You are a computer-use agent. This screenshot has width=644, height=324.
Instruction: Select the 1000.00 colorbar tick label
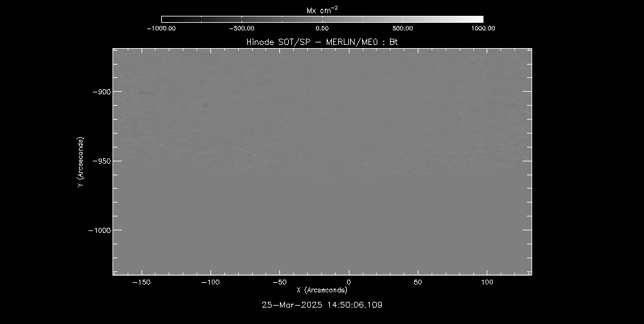(x=483, y=28)
